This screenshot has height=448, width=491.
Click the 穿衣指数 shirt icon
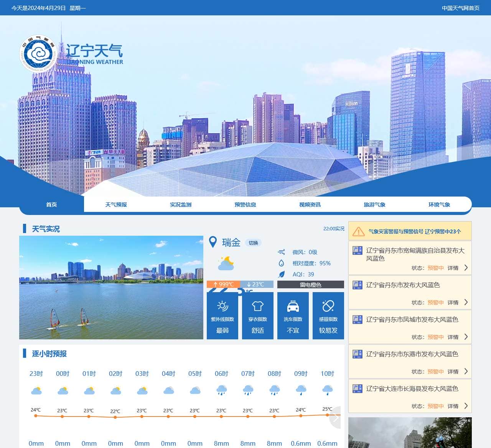click(257, 306)
